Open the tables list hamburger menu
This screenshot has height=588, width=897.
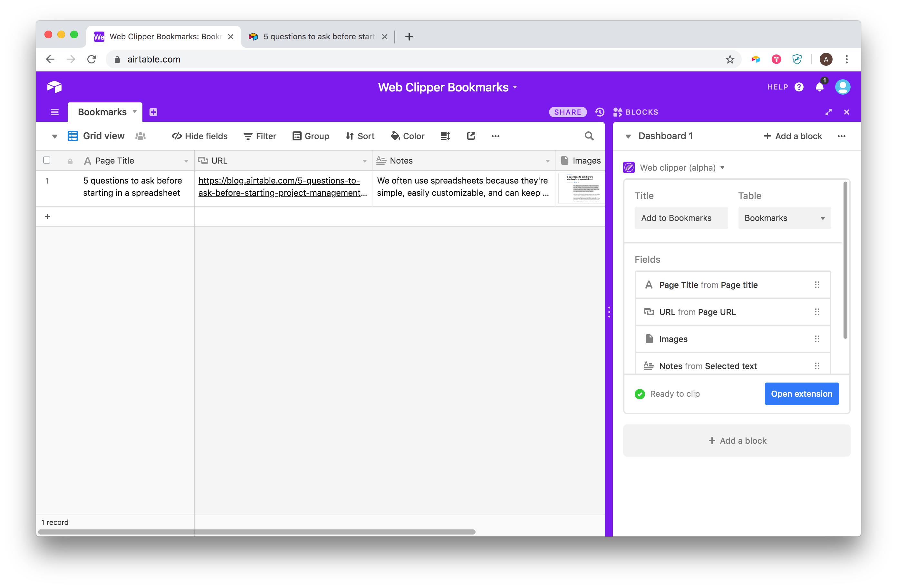[55, 112]
